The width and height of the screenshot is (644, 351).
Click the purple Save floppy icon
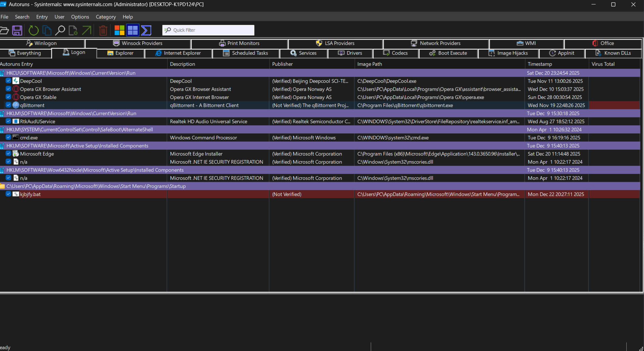coord(17,30)
